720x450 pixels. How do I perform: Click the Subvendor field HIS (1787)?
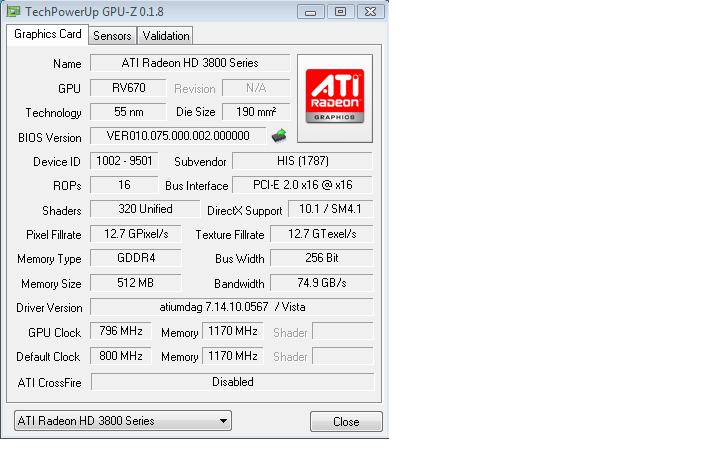pos(303,161)
